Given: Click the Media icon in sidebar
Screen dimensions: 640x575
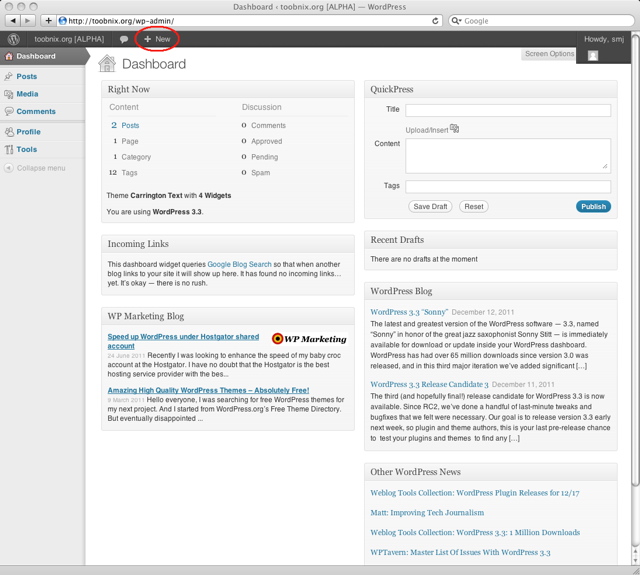Looking at the screenshot, I should (9, 94).
